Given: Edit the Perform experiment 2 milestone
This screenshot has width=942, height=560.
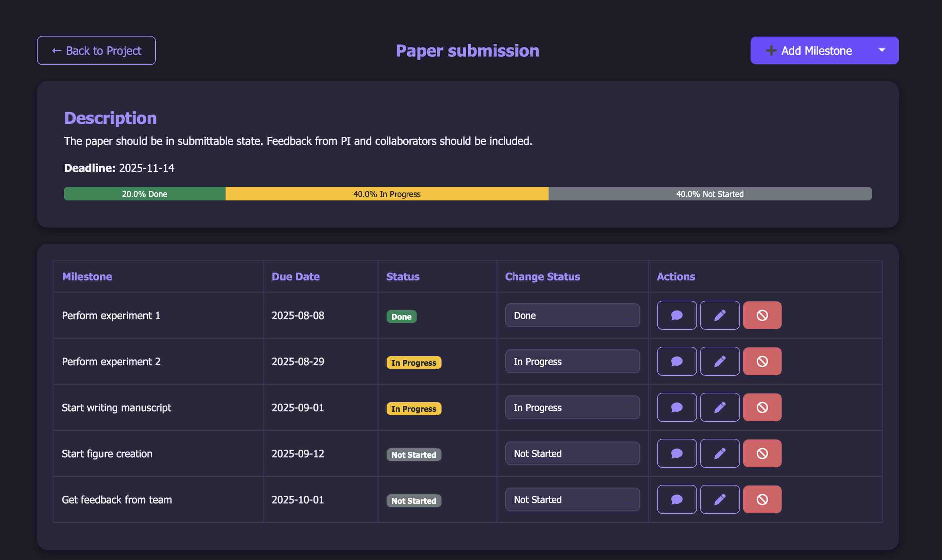Looking at the screenshot, I should coord(720,361).
